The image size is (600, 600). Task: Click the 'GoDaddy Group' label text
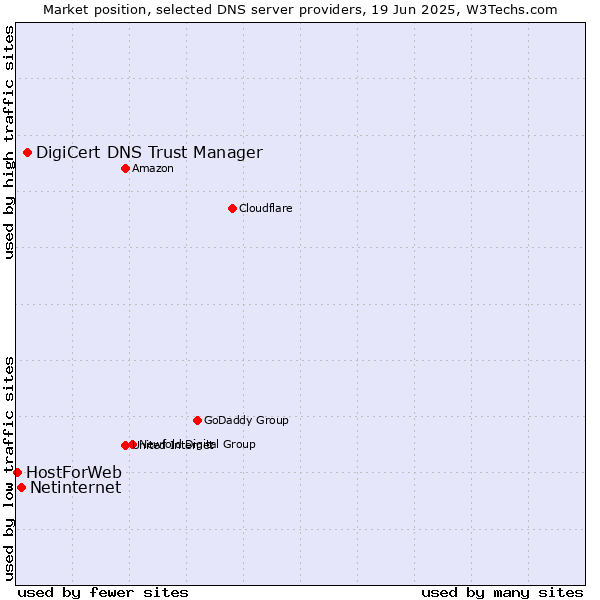tap(246, 420)
